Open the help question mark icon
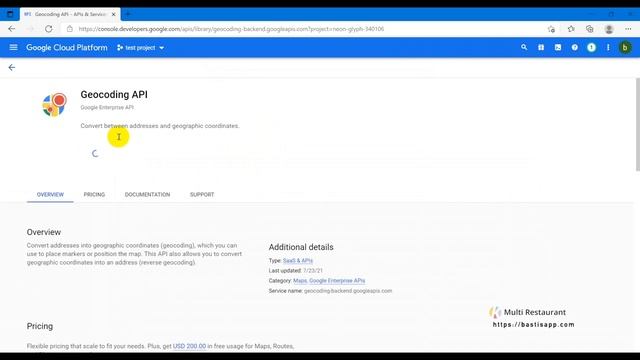 [574, 47]
